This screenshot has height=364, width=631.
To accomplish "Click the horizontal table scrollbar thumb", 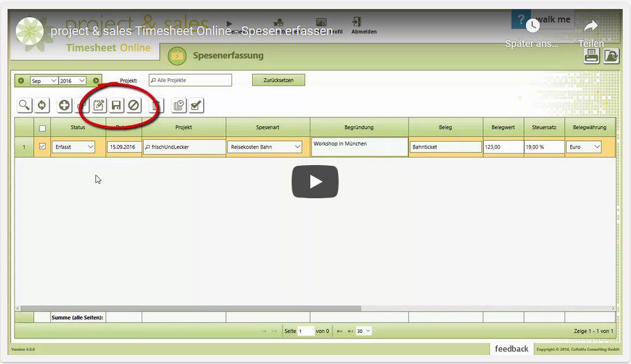I will [x=191, y=309].
